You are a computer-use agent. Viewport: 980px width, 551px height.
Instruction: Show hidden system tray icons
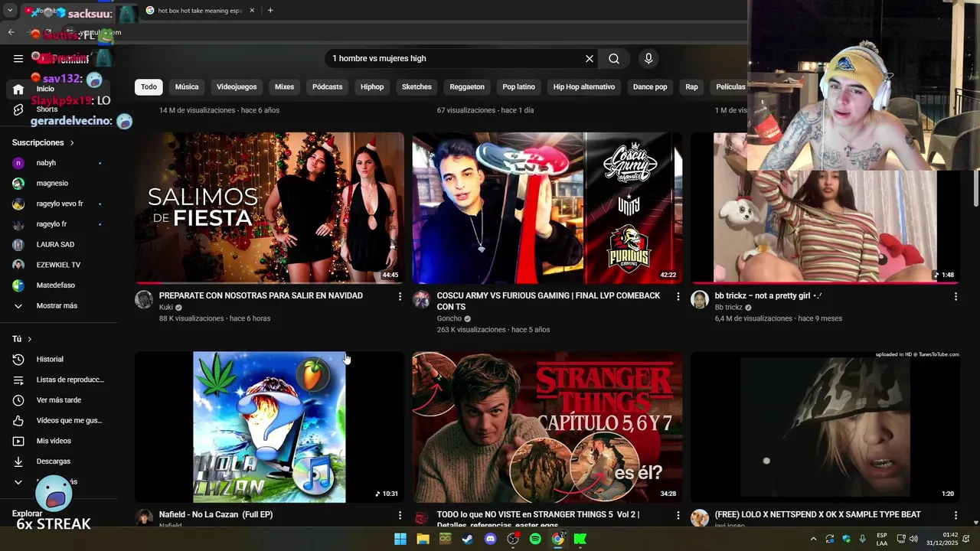click(x=813, y=539)
